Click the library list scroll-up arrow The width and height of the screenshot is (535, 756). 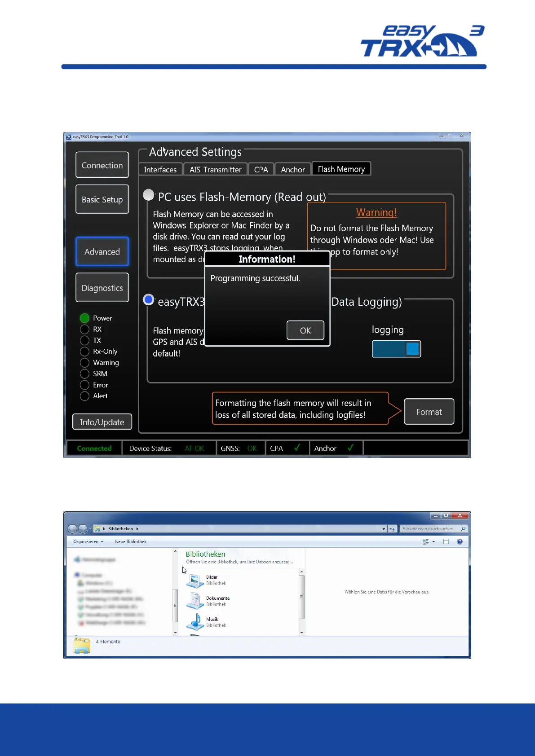coord(301,571)
